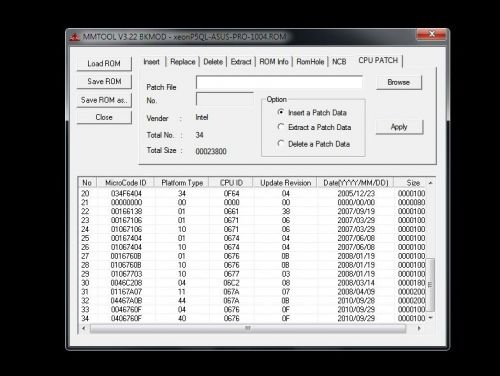Click the list scroll up arrow
Screen dimensions: 500x376
(x=431, y=183)
